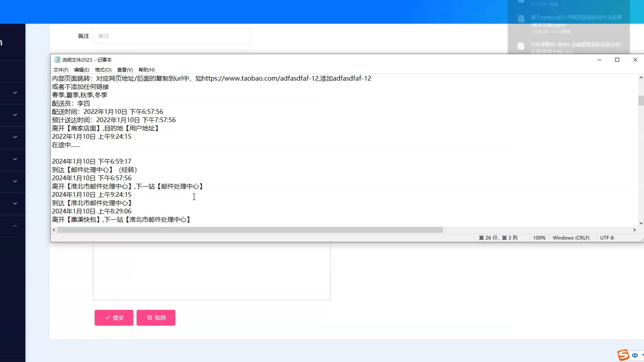The image size is (644, 362).
Task: Click the 提交 submit button
Action: pos(114,318)
